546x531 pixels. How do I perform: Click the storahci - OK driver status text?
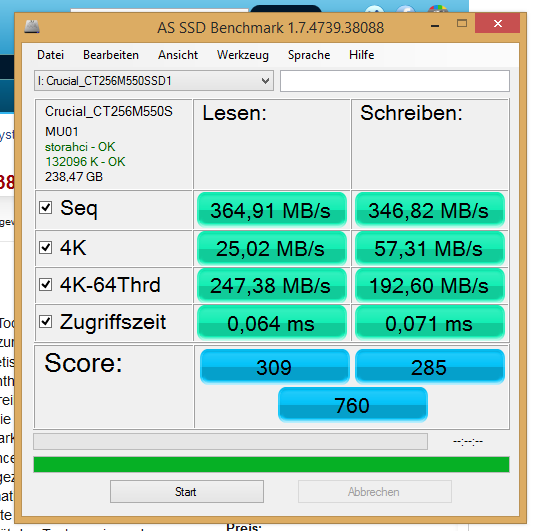(x=80, y=147)
